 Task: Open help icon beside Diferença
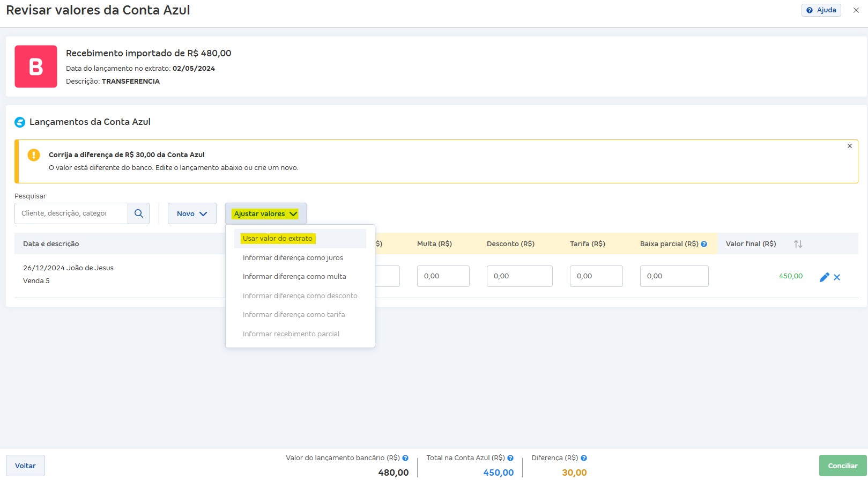584,458
